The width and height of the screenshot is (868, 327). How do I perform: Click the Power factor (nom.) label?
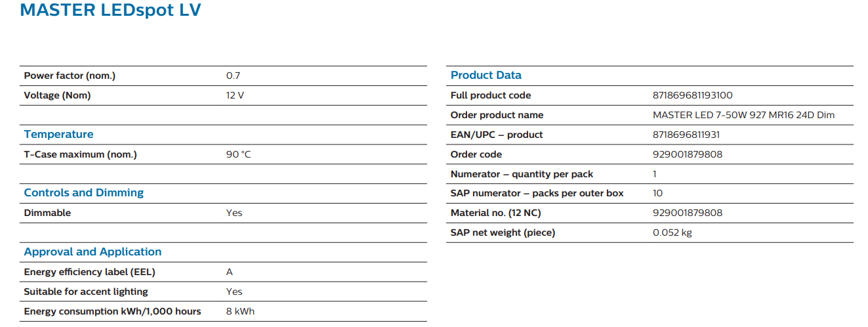pyautogui.click(x=70, y=76)
